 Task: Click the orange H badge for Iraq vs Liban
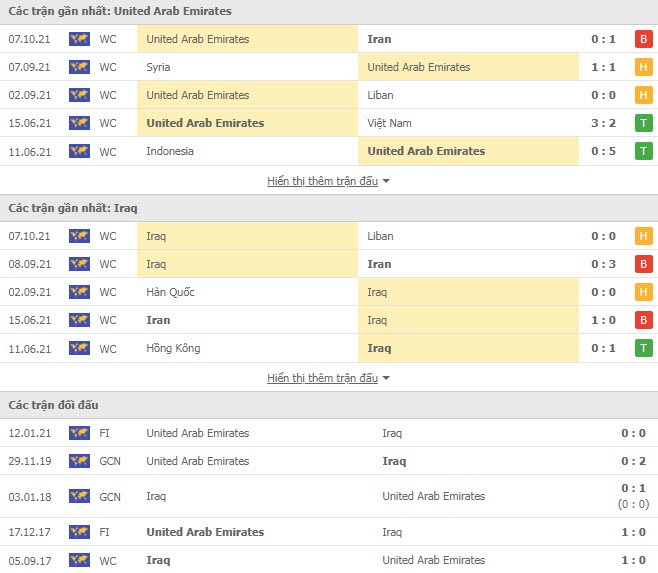pyautogui.click(x=643, y=236)
